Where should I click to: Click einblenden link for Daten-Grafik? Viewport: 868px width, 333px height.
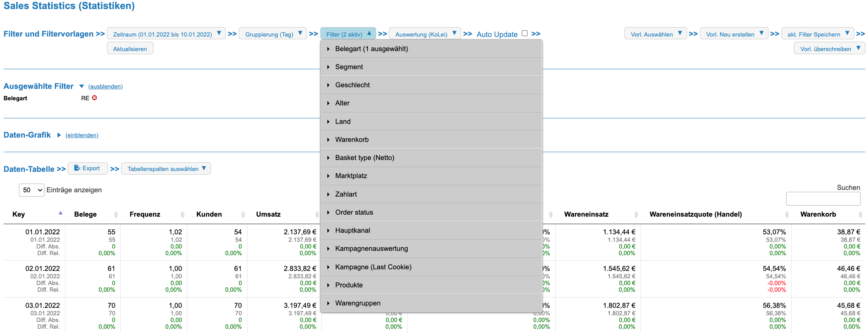(82, 135)
